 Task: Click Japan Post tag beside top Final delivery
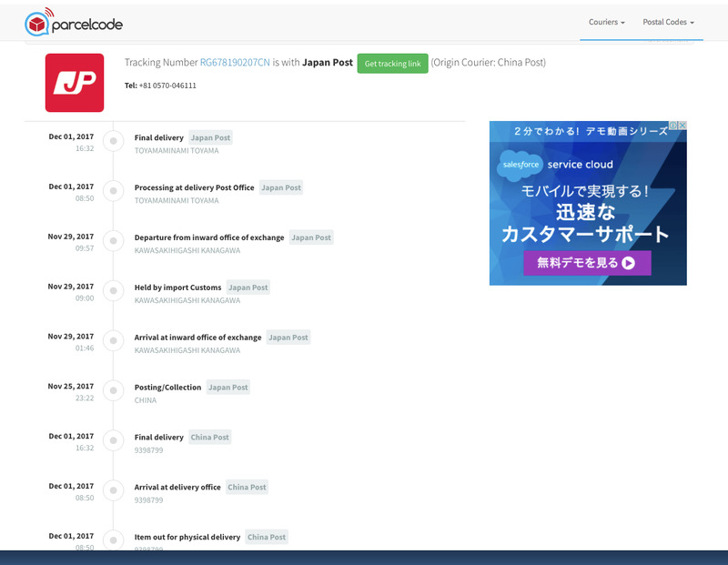[210, 137]
